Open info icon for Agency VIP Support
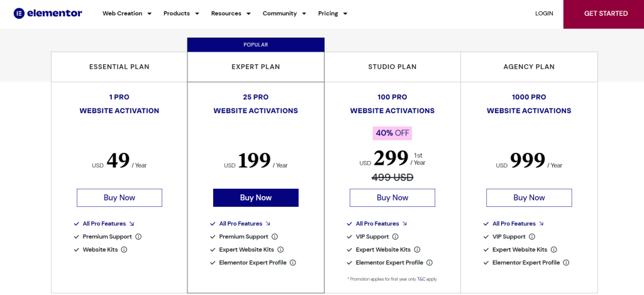 click(532, 237)
